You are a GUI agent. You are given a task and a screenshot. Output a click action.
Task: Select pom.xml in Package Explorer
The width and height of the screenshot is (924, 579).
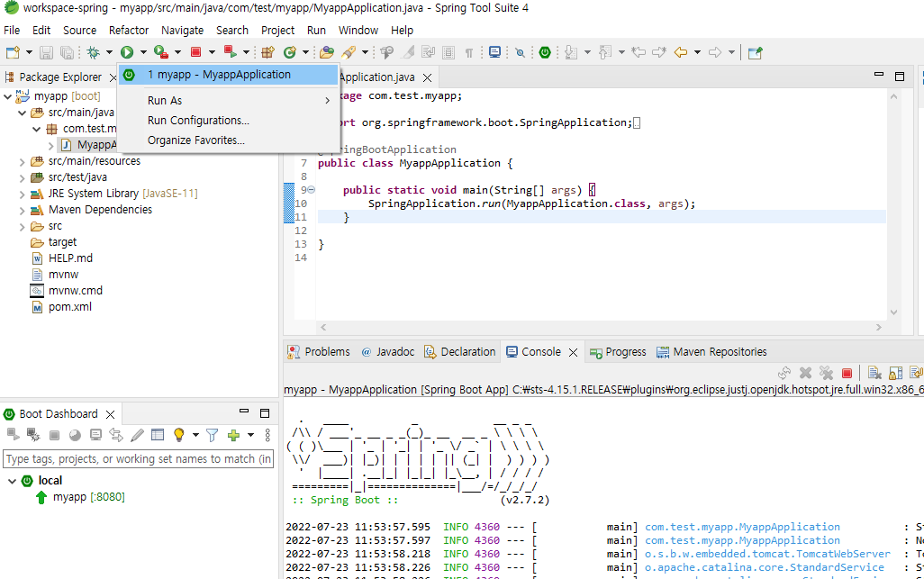(x=70, y=307)
